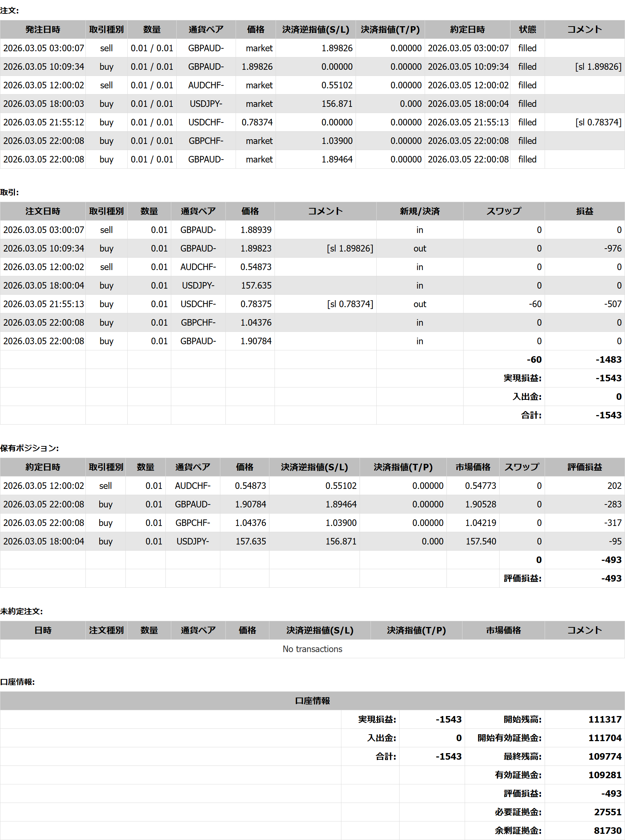Select the -976 loss in trades table
Image resolution: width=625 pixels, height=840 pixels.
613,249
